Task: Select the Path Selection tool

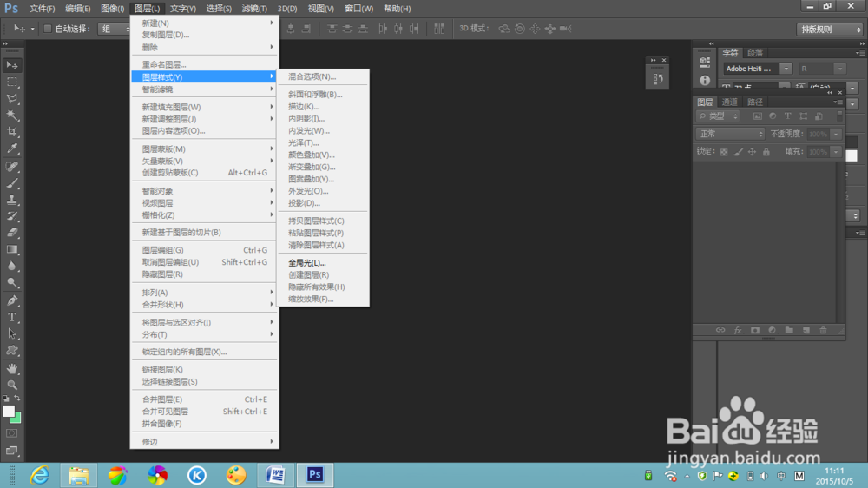Action: tap(11, 333)
